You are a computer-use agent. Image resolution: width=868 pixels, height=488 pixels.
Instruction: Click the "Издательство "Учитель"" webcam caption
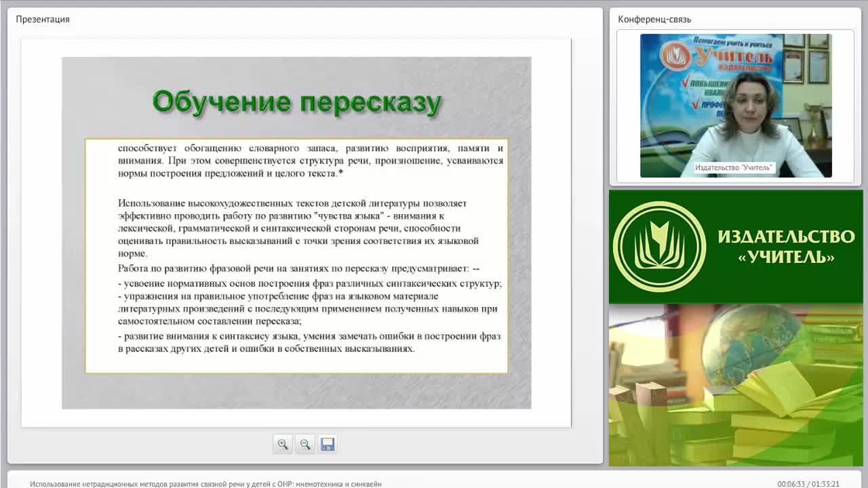click(x=734, y=167)
